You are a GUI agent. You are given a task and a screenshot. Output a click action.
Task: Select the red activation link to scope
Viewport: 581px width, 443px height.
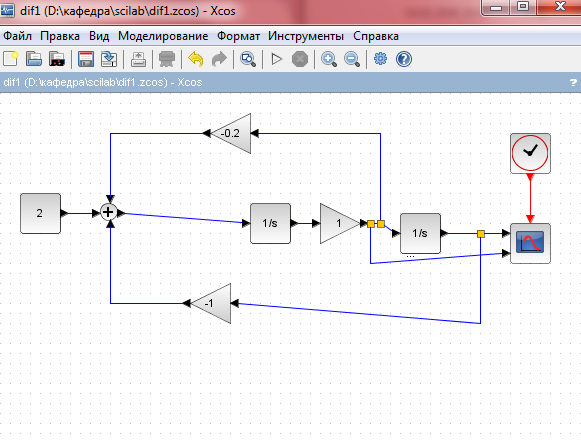point(530,198)
